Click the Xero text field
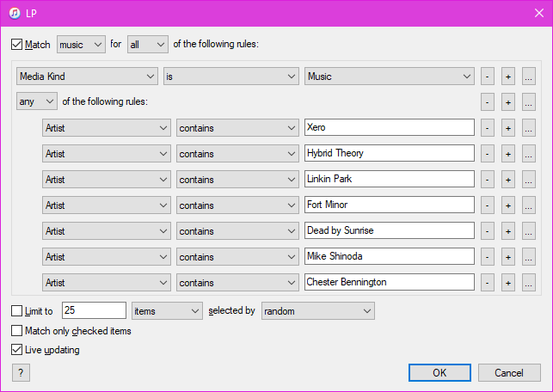Screen dimensions: 553x392 tap(390, 127)
